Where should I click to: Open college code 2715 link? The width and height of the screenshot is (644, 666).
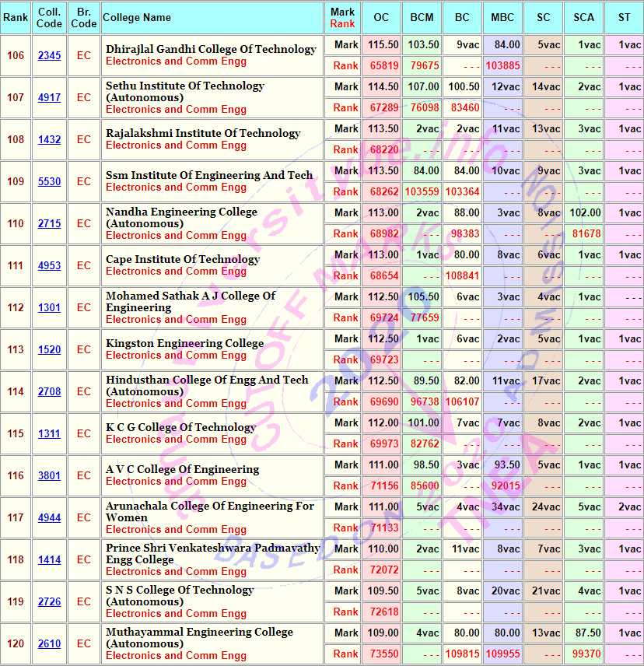(x=49, y=224)
